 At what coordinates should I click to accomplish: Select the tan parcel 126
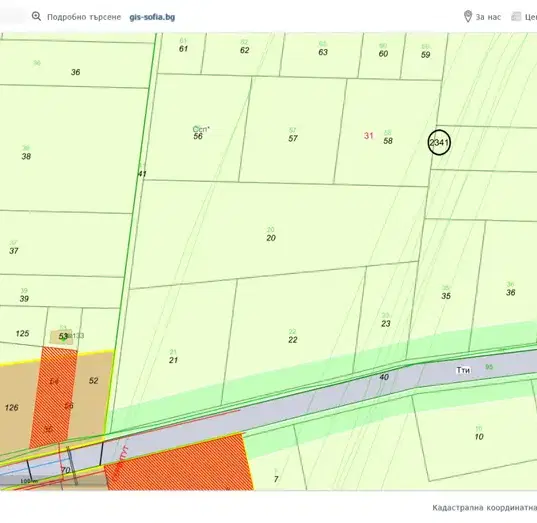(12, 408)
